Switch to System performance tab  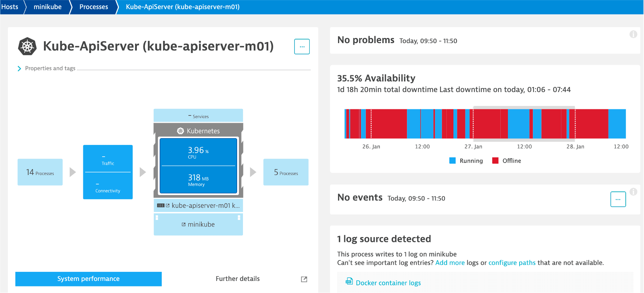[x=89, y=279]
